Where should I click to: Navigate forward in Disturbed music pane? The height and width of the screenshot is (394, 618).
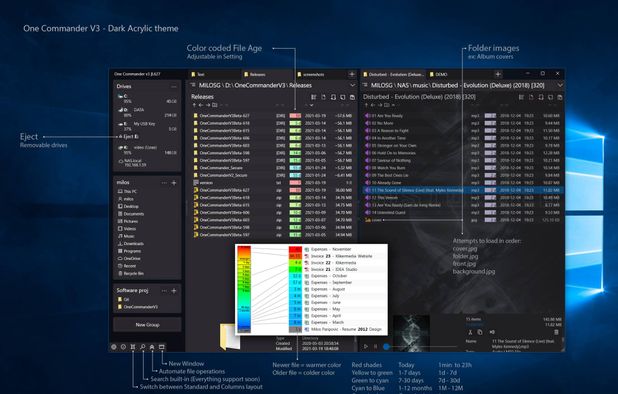(380, 105)
